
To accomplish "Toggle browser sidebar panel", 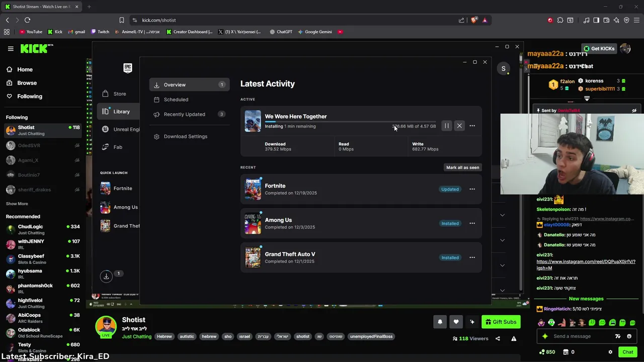I will [596, 20].
